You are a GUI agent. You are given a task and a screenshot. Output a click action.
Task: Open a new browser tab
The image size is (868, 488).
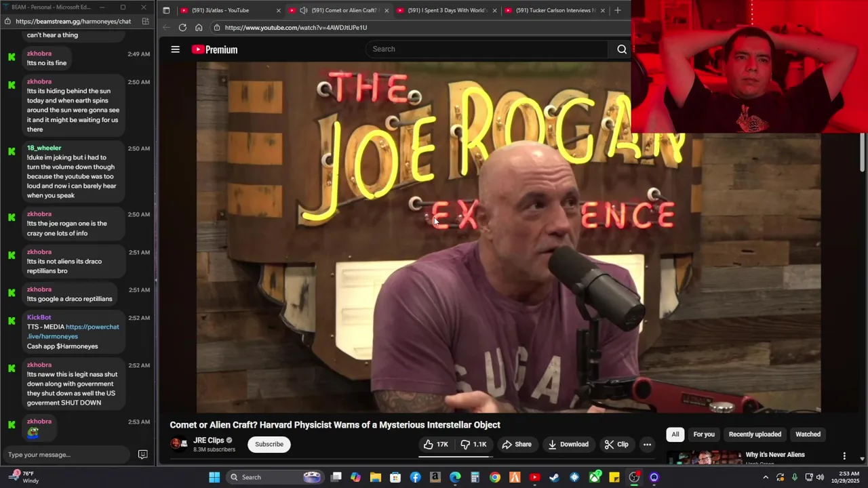click(617, 10)
